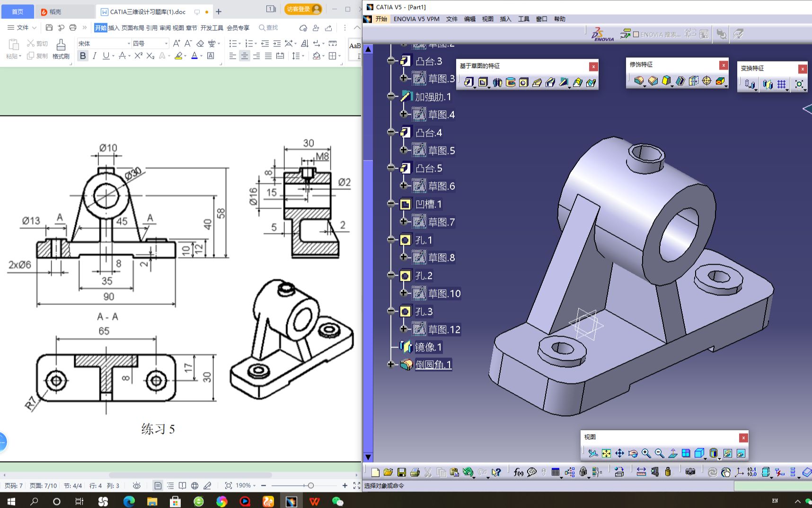The height and width of the screenshot is (508, 812).
Task: Open the zoom percentage 190% dropdown
Action: point(254,485)
